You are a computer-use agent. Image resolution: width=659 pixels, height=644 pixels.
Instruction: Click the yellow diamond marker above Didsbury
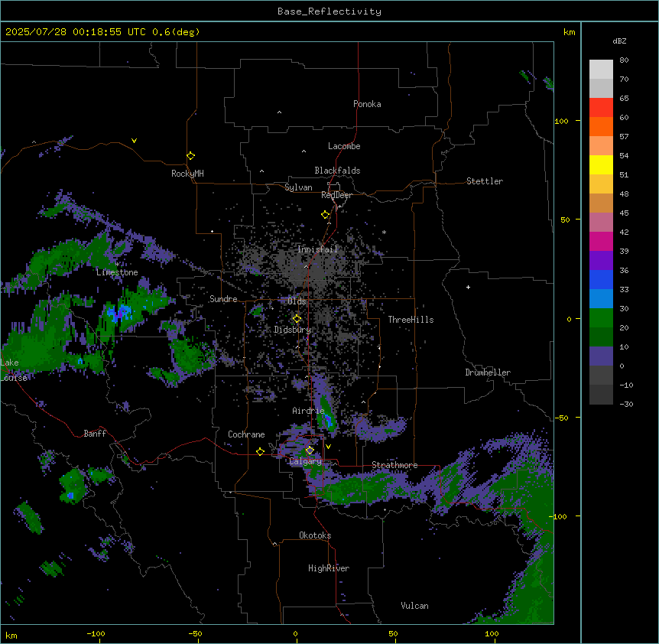tap(297, 319)
